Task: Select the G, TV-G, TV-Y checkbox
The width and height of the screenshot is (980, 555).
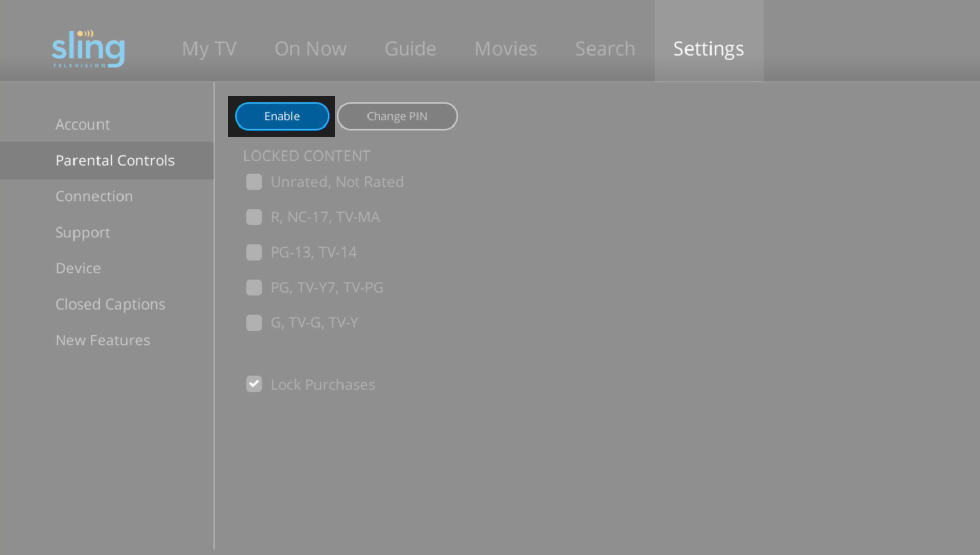Action: 254,323
